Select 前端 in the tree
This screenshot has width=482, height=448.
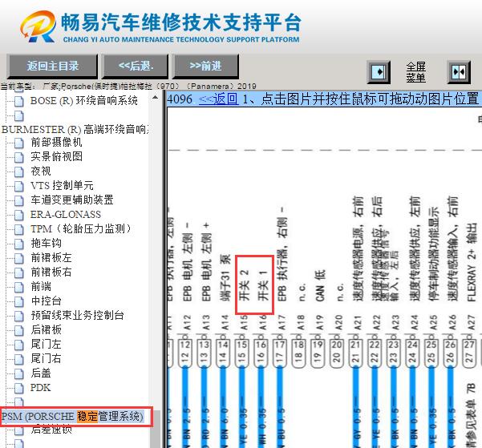pos(41,287)
